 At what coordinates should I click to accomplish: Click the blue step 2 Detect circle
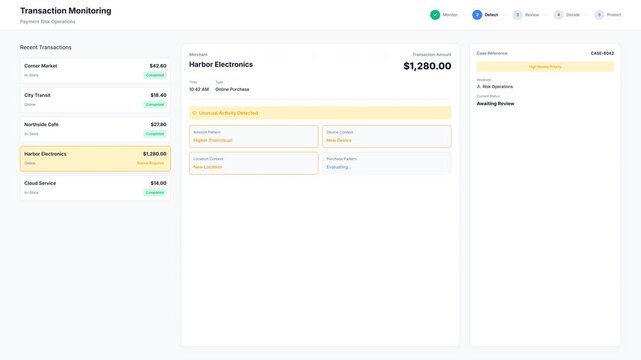[x=477, y=15]
